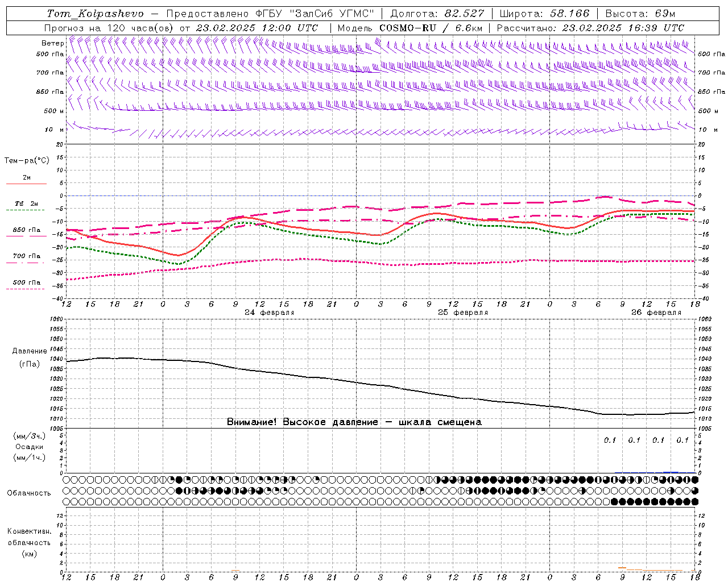Select the "Широта: 58.166" header field
The width and height of the screenshot is (728, 582).
click(x=545, y=14)
